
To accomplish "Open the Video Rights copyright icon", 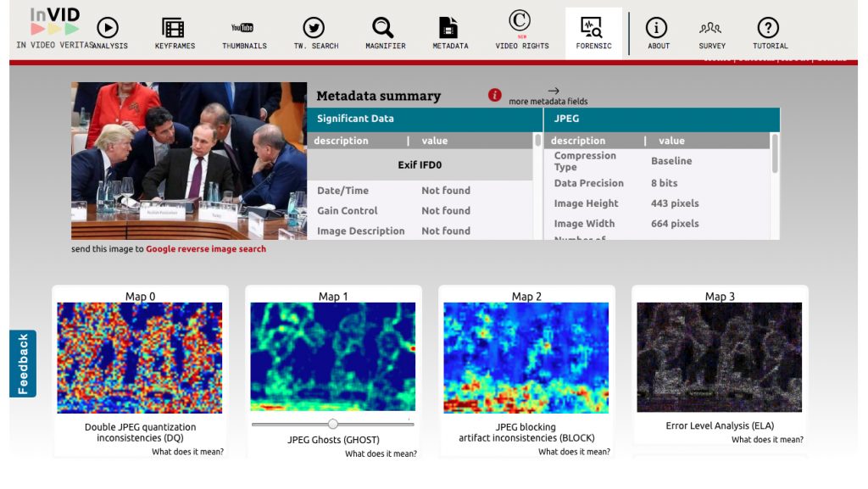I will pyautogui.click(x=520, y=21).
